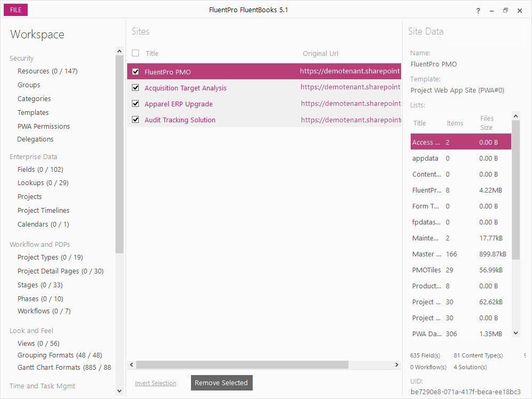Select the Mainte... list row
This screenshot has height=399, width=532.
(x=460, y=238)
